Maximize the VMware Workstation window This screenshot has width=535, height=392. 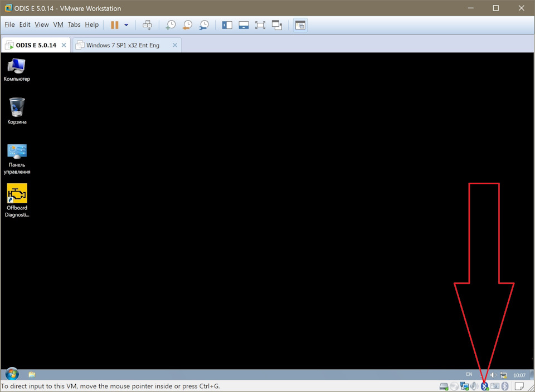pyautogui.click(x=496, y=8)
